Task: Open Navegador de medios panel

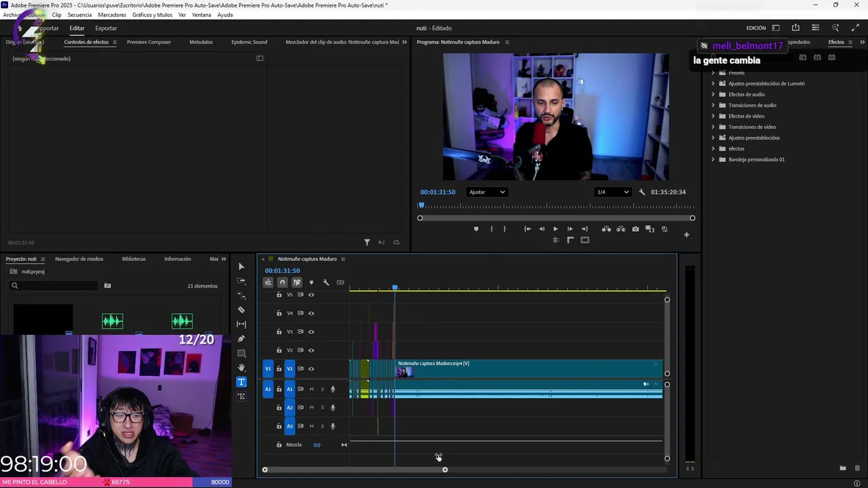Action: (x=79, y=259)
